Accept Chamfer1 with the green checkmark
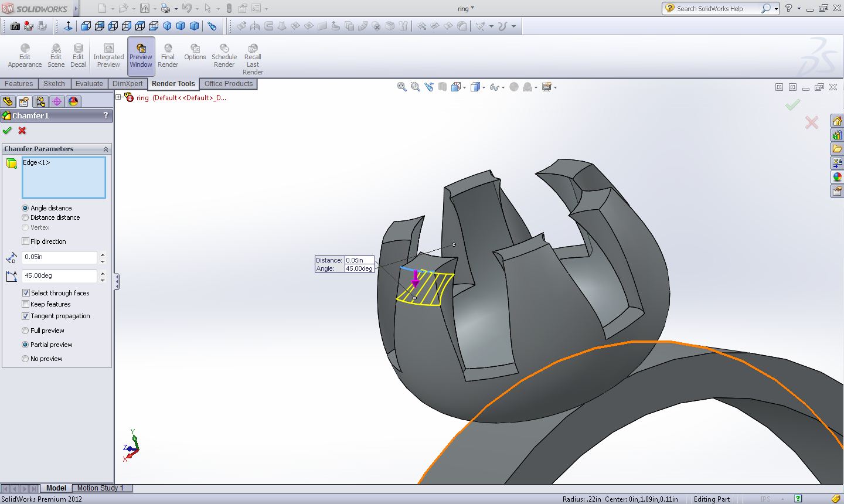This screenshot has height=504, width=844. (x=7, y=131)
